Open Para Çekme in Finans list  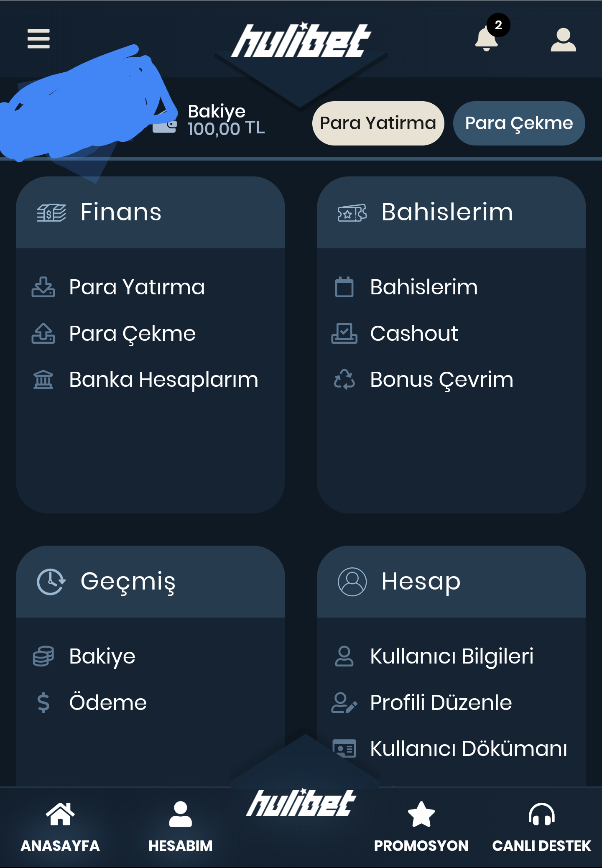[132, 334]
